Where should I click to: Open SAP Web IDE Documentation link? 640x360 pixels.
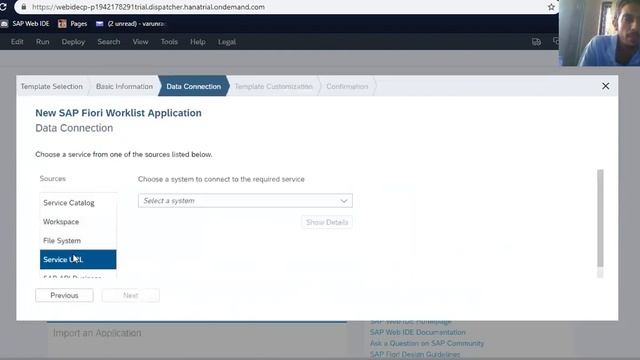(418, 332)
